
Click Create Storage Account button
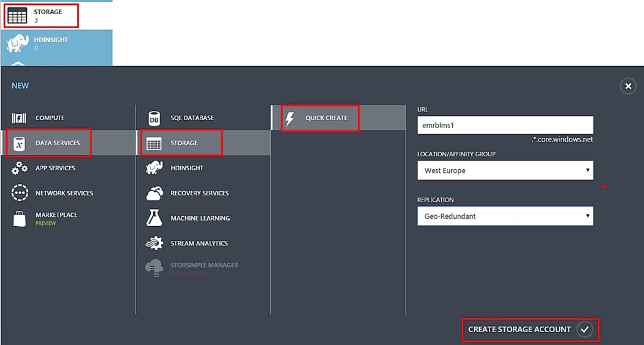click(530, 330)
